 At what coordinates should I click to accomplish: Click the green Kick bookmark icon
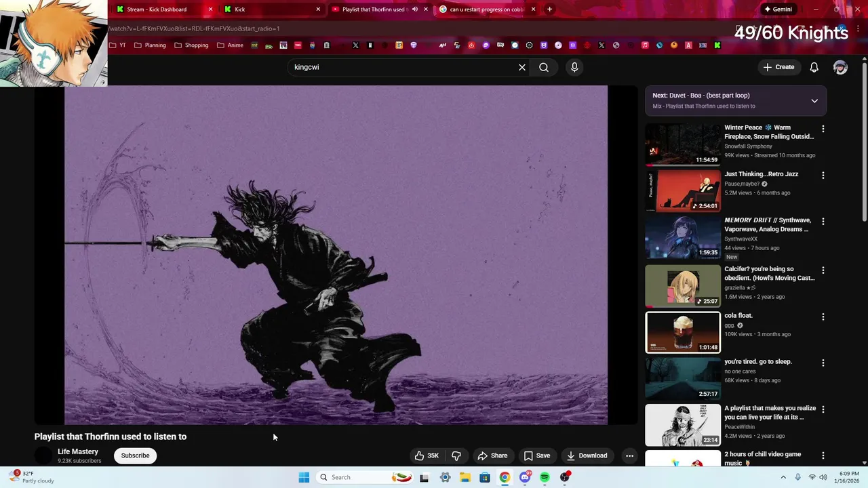(x=717, y=45)
